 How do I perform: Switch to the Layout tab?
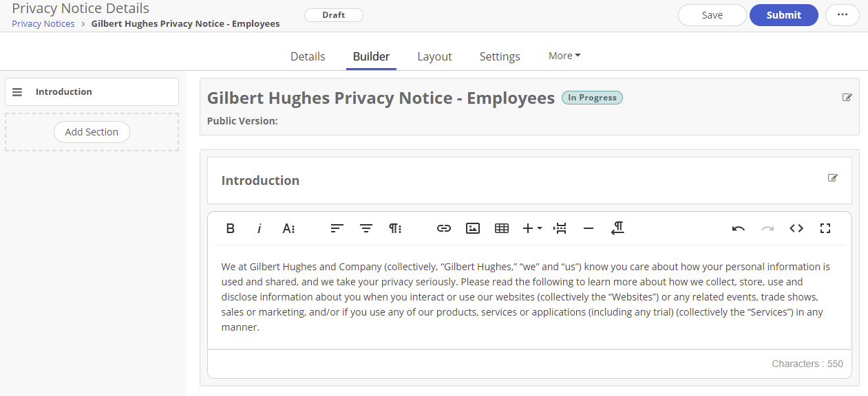tap(434, 56)
